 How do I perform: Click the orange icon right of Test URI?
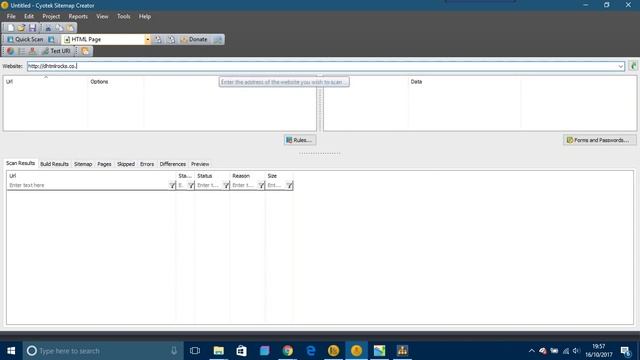85,51
